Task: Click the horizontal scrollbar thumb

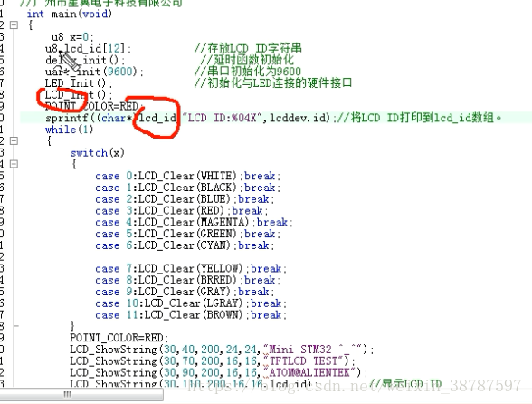Action: click(x=81, y=394)
